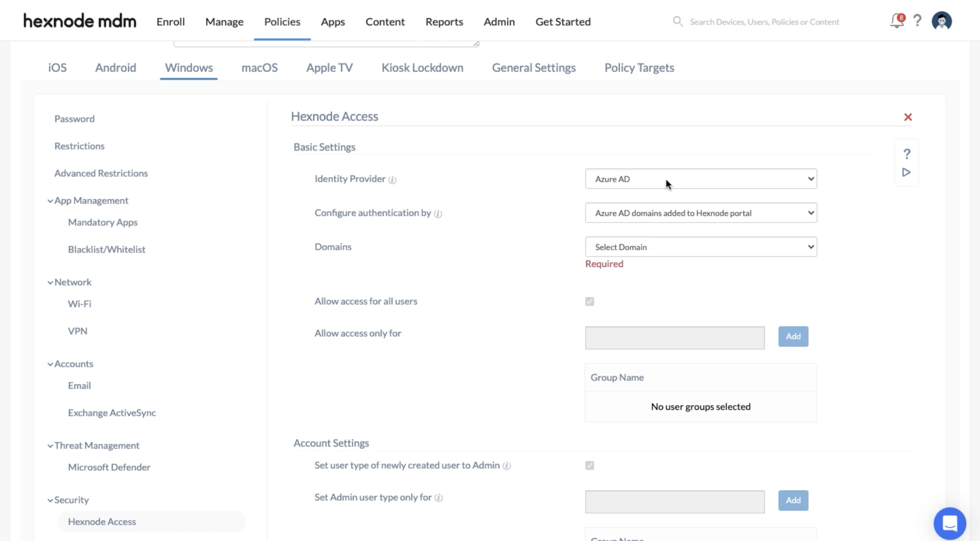The image size is (980, 541).
Task: Open the Reports menu
Action: click(x=444, y=22)
